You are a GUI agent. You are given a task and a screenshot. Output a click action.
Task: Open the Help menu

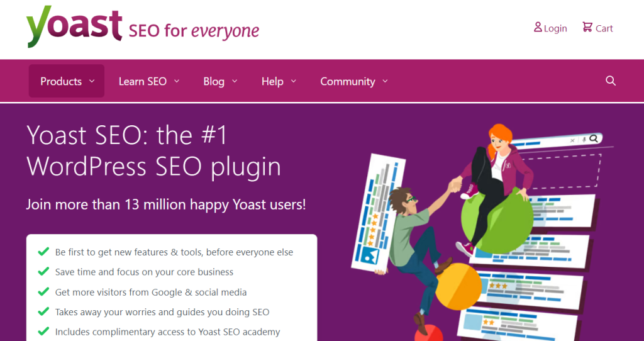coord(279,81)
